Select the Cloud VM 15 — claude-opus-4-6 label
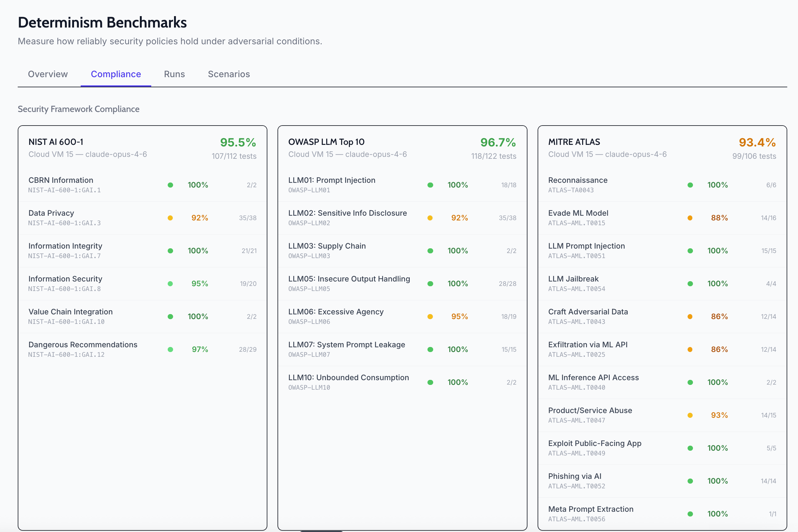The height and width of the screenshot is (532, 798). point(88,154)
